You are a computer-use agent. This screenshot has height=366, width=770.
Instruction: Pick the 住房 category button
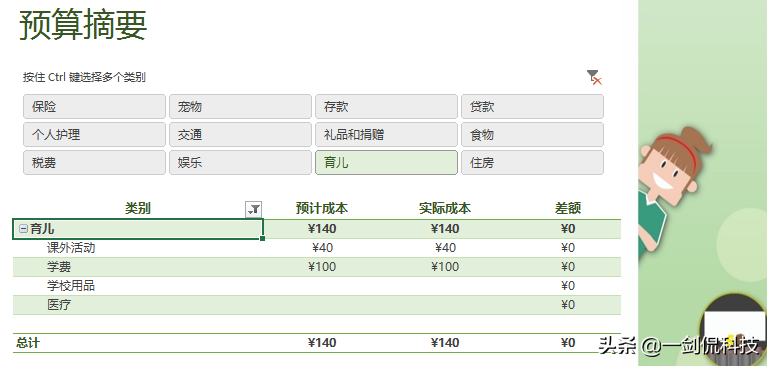532,163
